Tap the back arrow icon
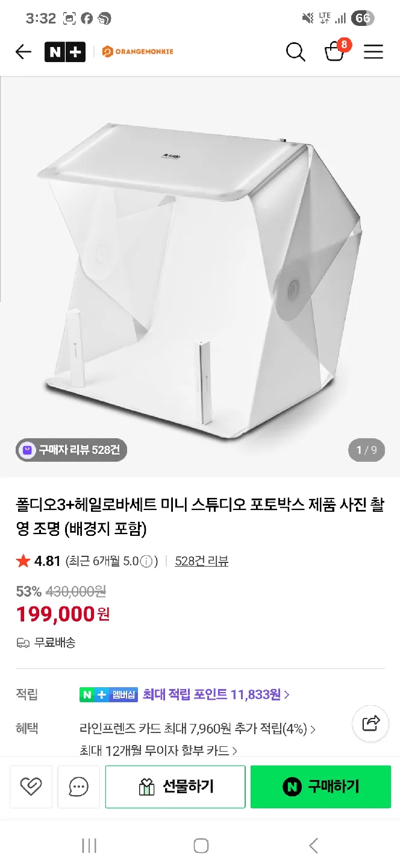This screenshot has width=400, height=868. point(23,52)
